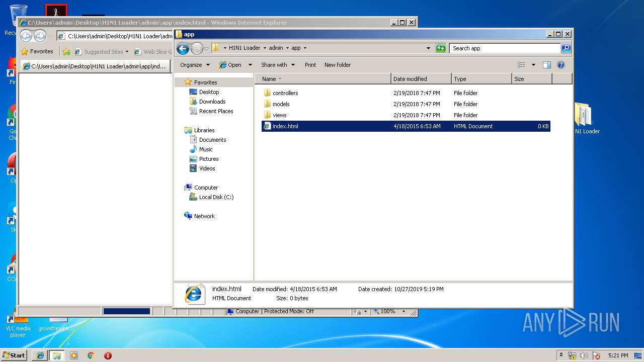Click the change view icon in Explorer

(x=521, y=65)
